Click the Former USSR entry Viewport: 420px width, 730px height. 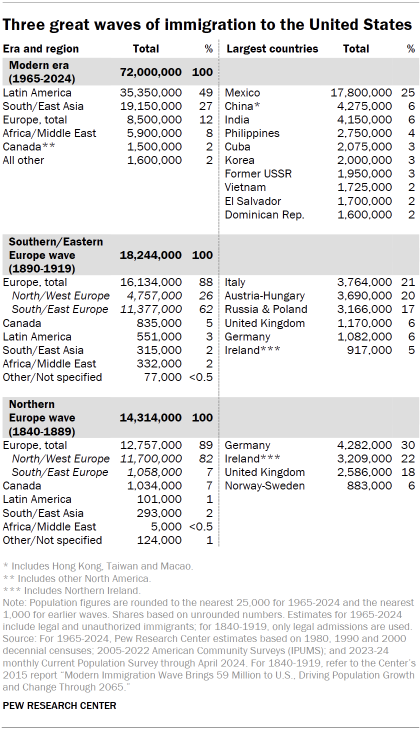[258, 174]
